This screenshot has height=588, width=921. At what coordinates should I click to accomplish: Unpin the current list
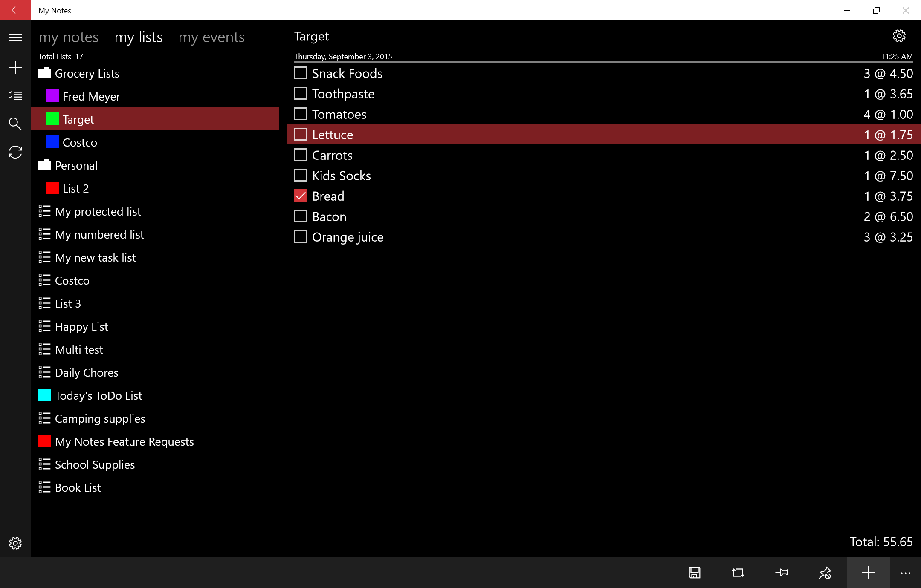coord(825,573)
